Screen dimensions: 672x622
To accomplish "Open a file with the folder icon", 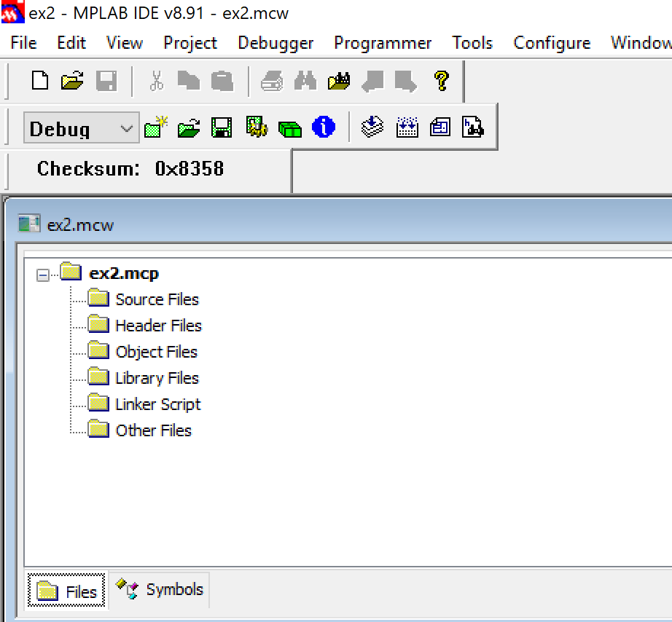I will pyautogui.click(x=72, y=81).
